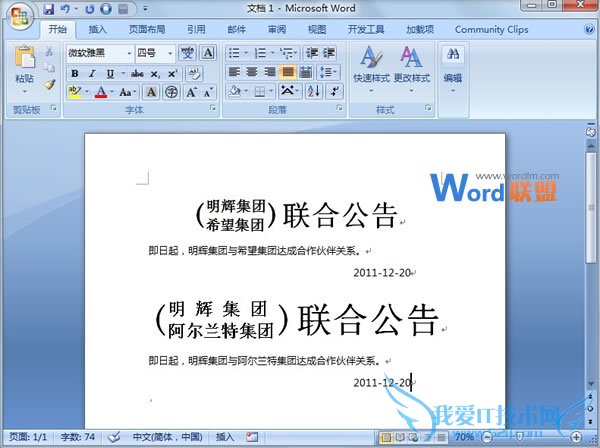Apply red font color
This screenshot has height=448, width=600.
point(101,92)
